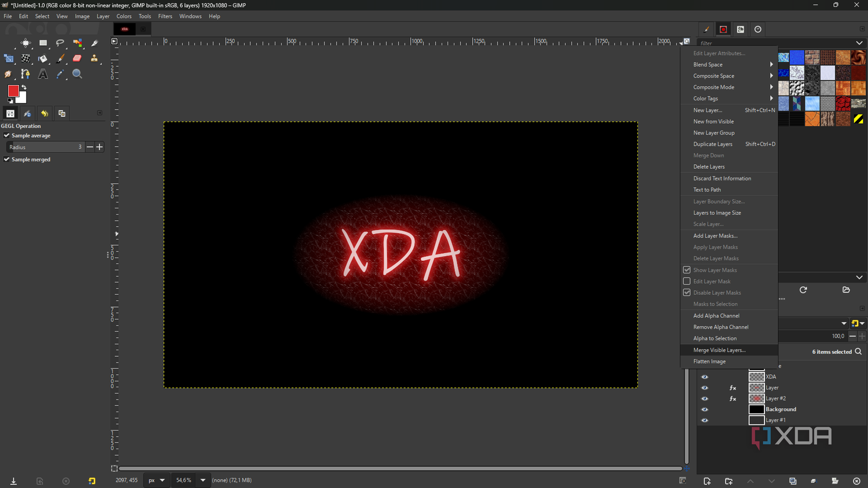Uncheck the Sample average checkbox
868x488 pixels.
7,135
